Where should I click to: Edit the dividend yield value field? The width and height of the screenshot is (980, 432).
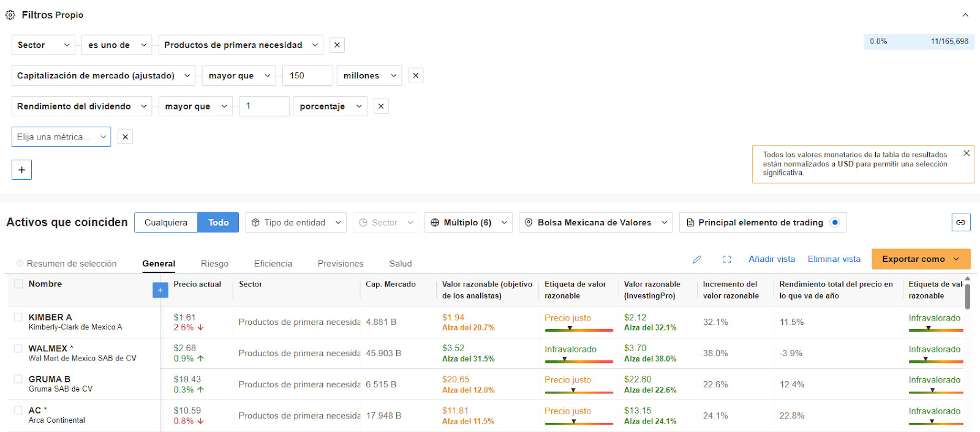point(264,106)
